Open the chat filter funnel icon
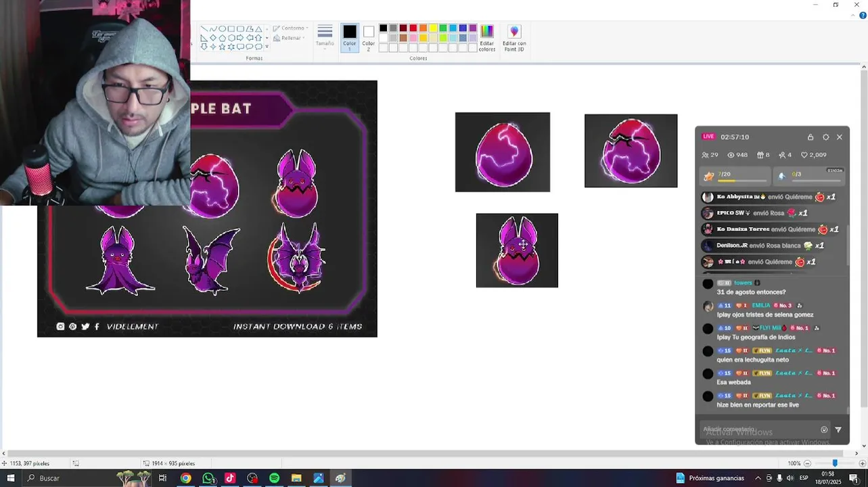This screenshot has width=868, height=487. point(838,430)
